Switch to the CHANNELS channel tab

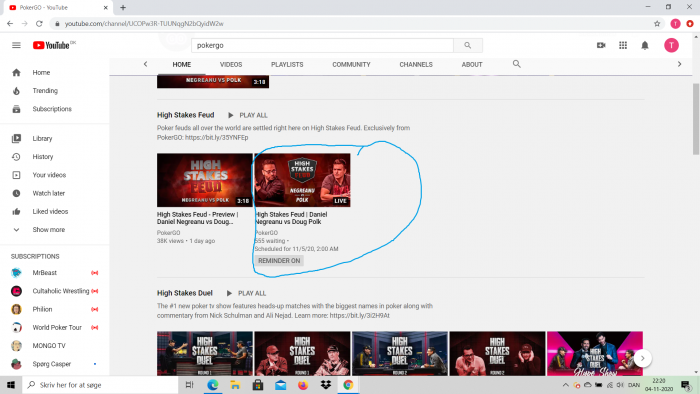[x=416, y=64]
